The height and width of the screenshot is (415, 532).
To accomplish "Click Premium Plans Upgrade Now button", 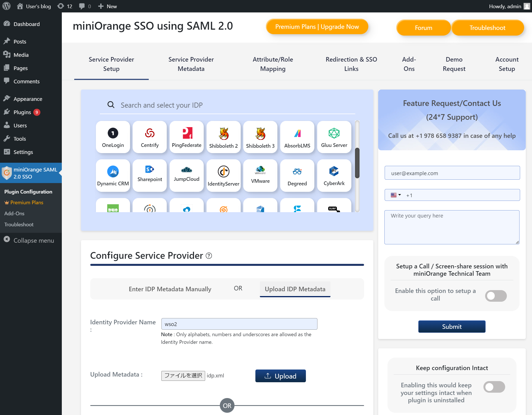I will [x=317, y=27].
